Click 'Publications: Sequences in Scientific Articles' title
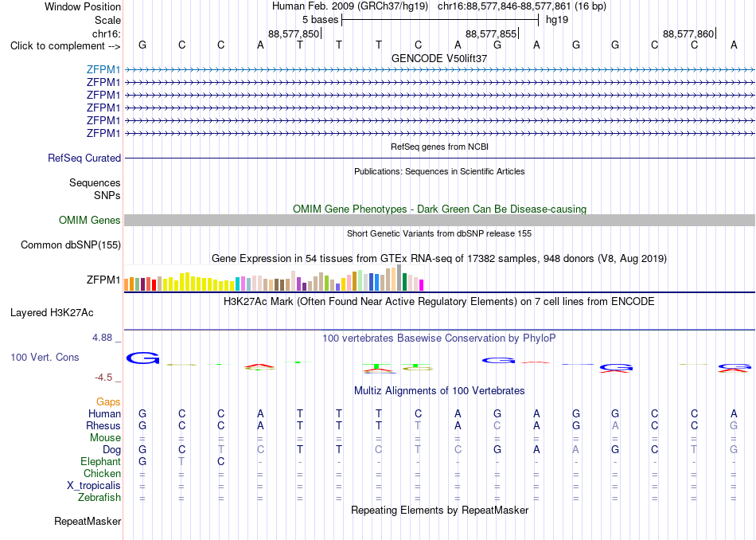756x540 pixels. coord(439,171)
